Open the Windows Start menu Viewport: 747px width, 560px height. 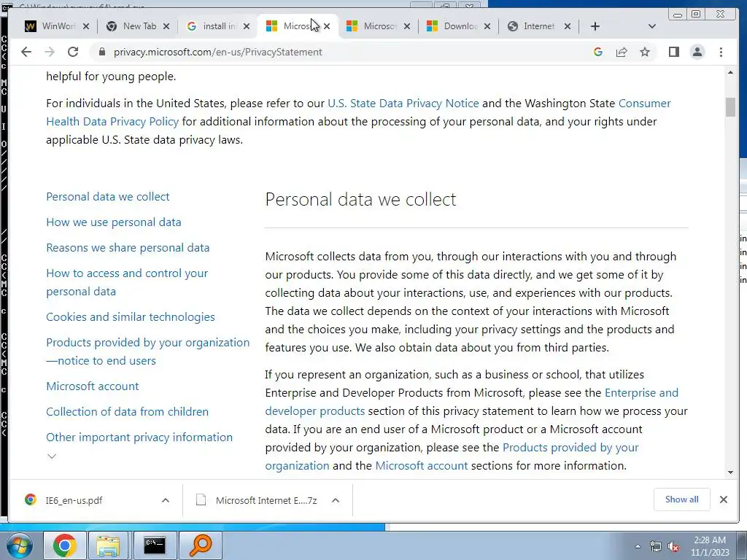tap(20, 545)
